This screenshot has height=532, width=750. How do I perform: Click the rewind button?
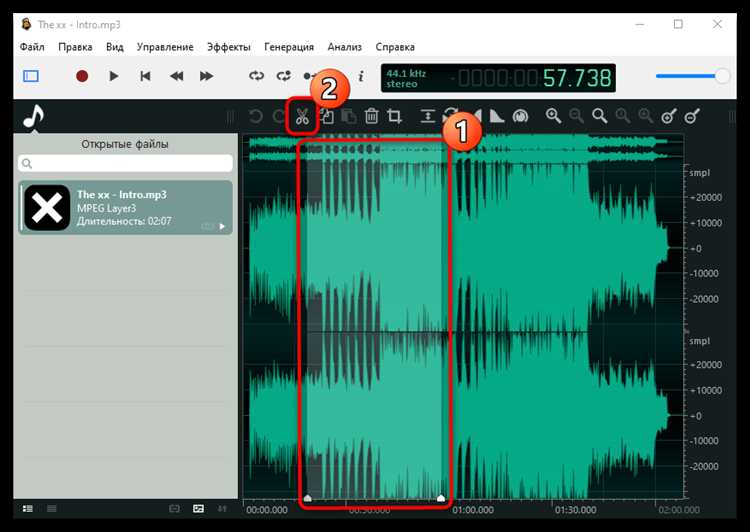coord(176,76)
